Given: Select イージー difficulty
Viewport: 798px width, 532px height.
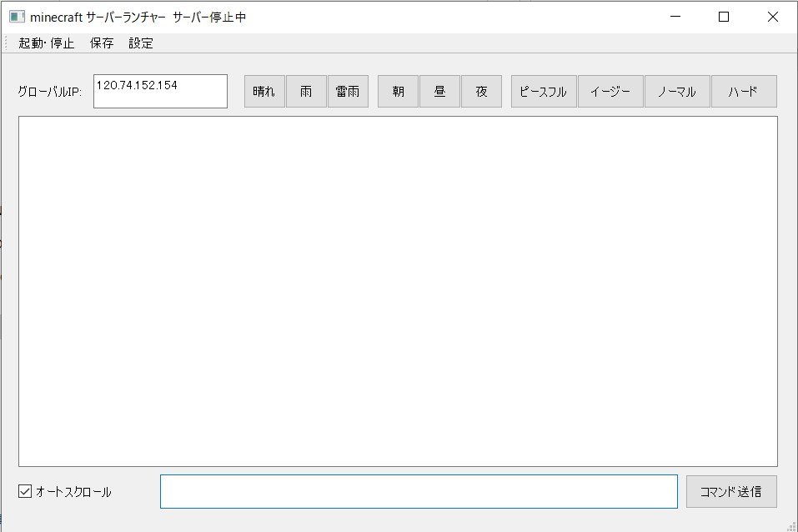Looking at the screenshot, I should pos(610,92).
